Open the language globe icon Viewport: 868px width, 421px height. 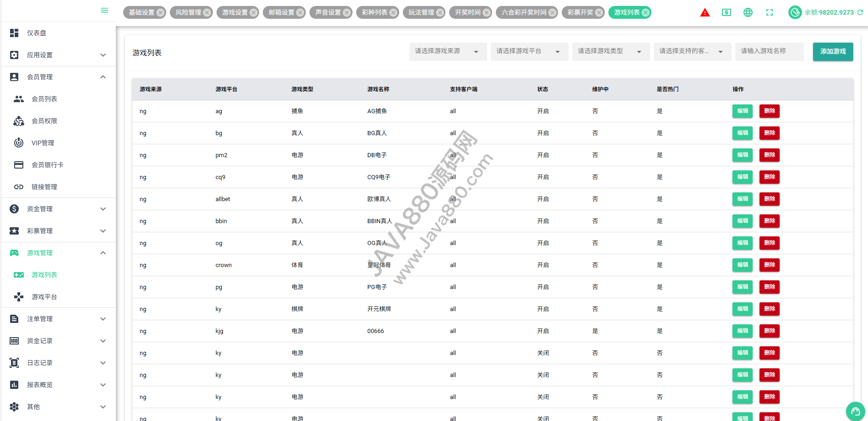(x=748, y=12)
